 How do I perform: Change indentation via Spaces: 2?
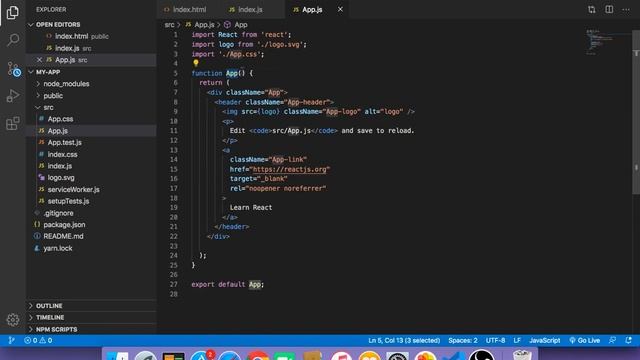click(462, 340)
